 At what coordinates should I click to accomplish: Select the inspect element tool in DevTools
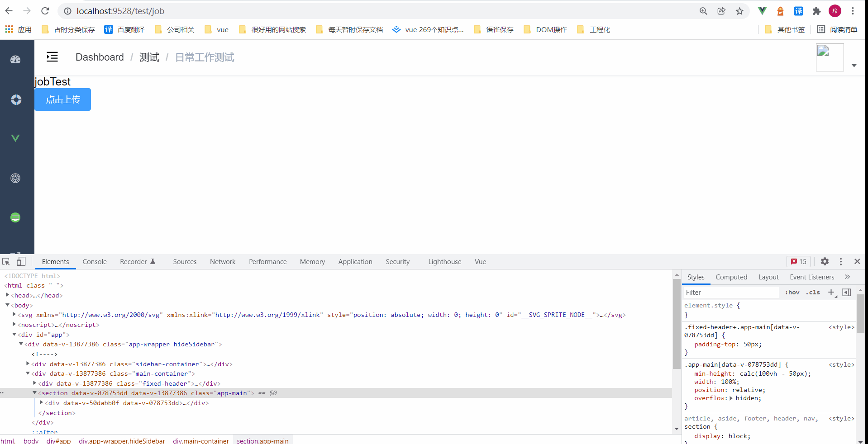6,261
